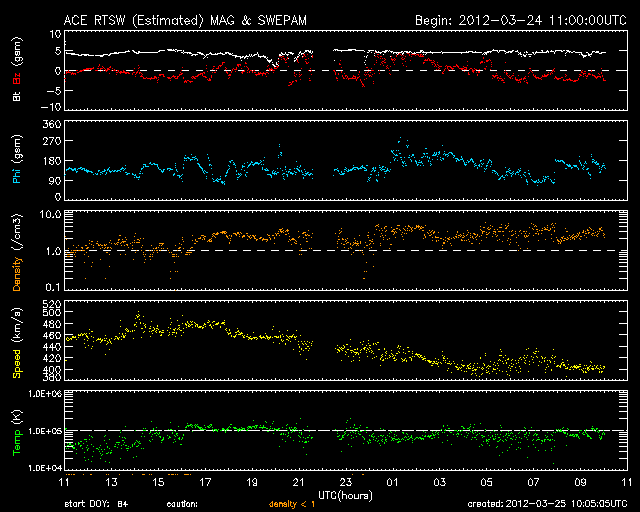The image size is (640, 512).
Task: Click the orange 'density < 1' caution text
Action: [292, 504]
